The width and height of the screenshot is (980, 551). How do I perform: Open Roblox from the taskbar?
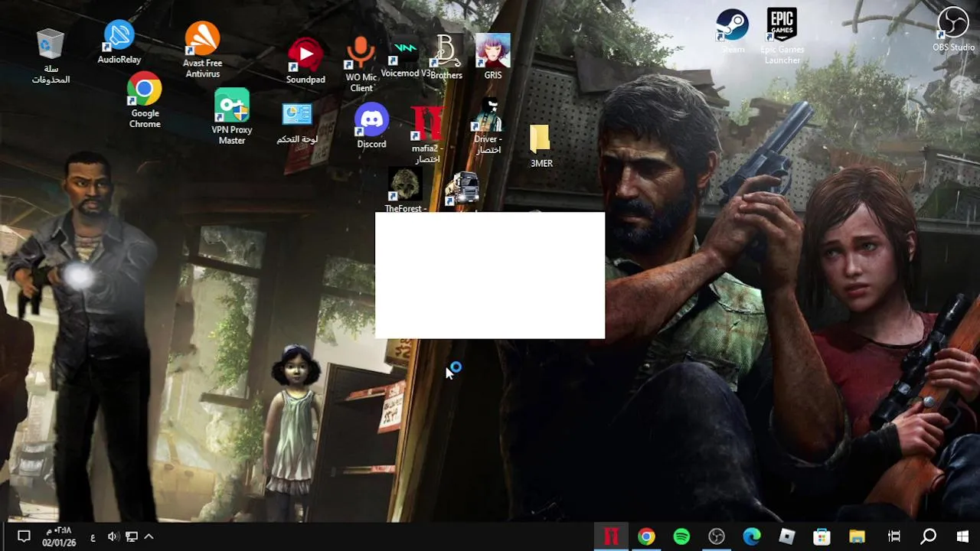[x=786, y=536]
